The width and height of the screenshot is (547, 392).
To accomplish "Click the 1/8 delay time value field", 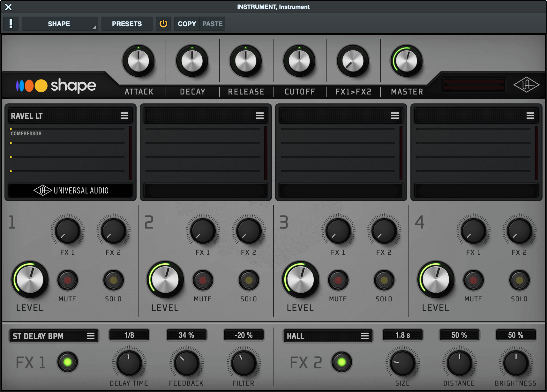I will [129, 335].
